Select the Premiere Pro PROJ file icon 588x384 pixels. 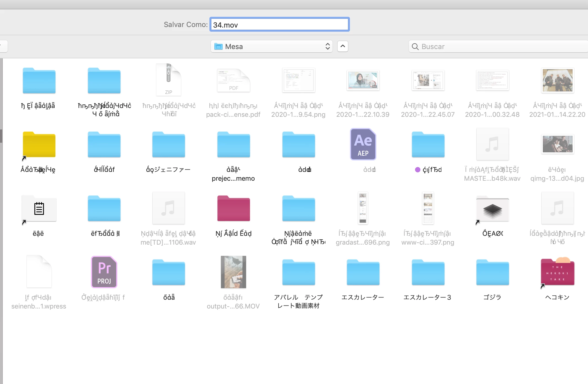(x=104, y=272)
